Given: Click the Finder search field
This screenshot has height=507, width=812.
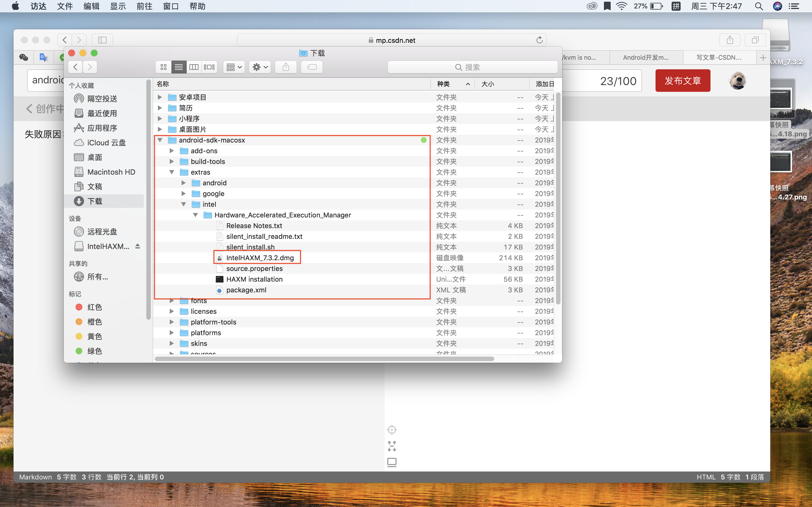Looking at the screenshot, I should tap(472, 67).
